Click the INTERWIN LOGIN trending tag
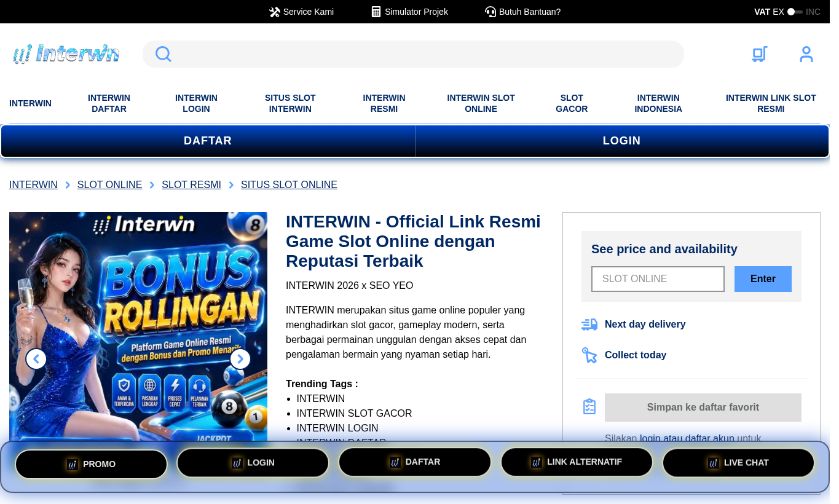 [x=337, y=428]
